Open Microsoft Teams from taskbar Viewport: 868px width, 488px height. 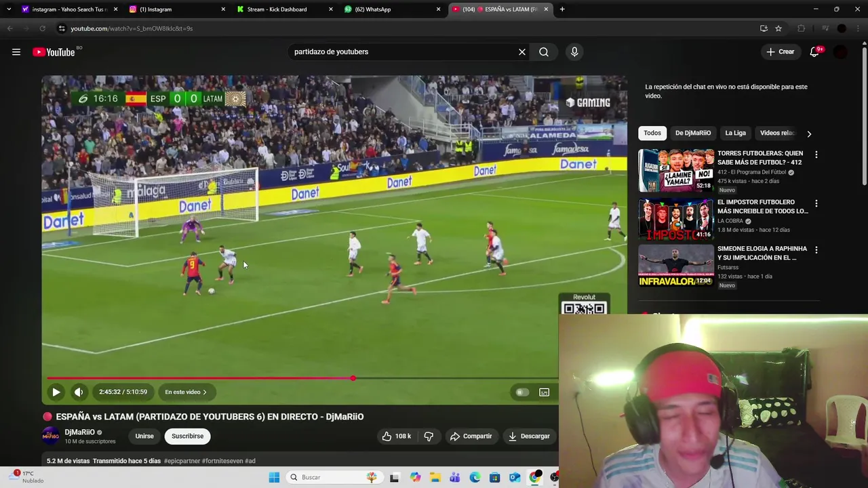pyautogui.click(x=455, y=477)
